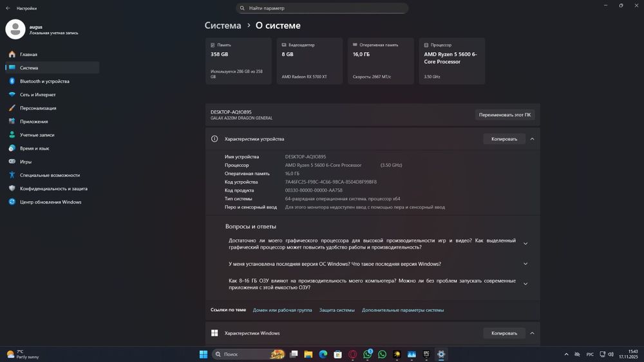Open Epic Games Launcher from taskbar
Viewport: 644px width, 362px height.
pyautogui.click(x=426, y=354)
